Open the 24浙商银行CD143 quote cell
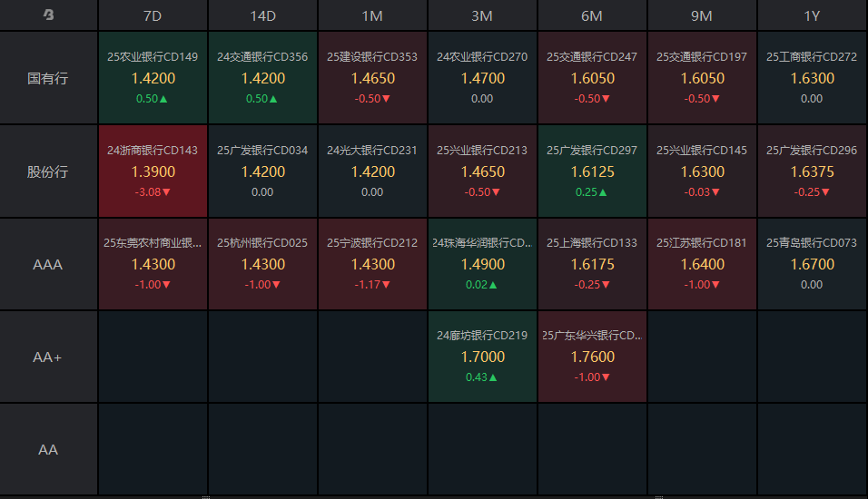Image resolution: width=868 pixels, height=499 pixels. [153, 171]
